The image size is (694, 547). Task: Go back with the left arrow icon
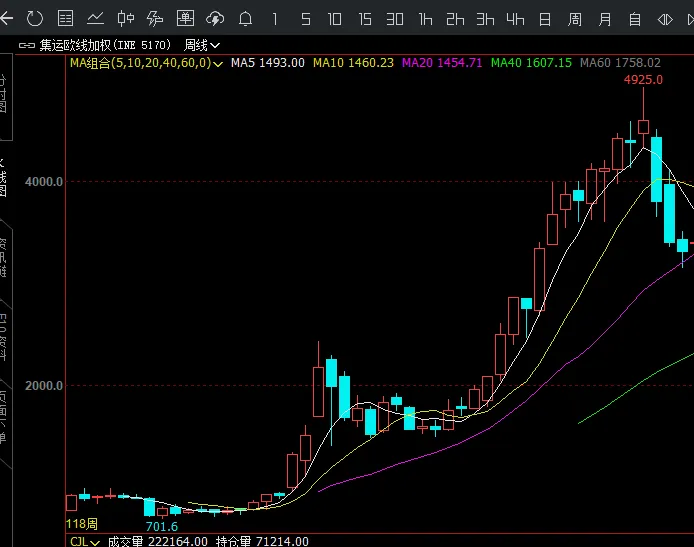(x=7, y=19)
